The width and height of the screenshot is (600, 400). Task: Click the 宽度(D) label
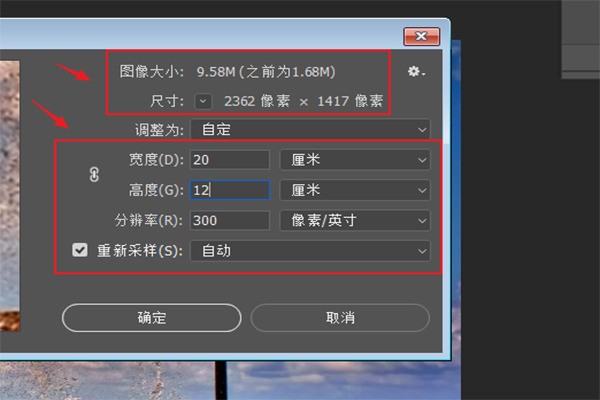tap(156, 160)
